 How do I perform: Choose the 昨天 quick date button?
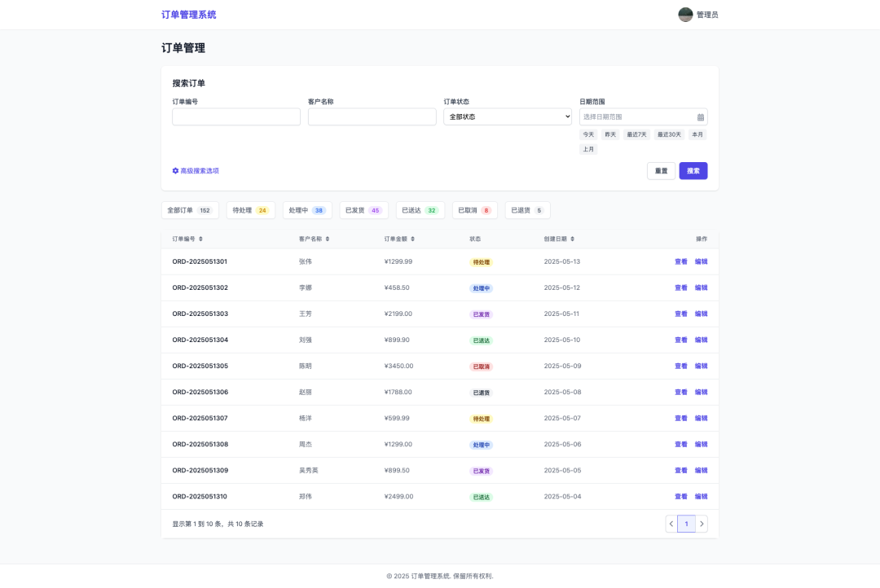click(x=610, y=134)
